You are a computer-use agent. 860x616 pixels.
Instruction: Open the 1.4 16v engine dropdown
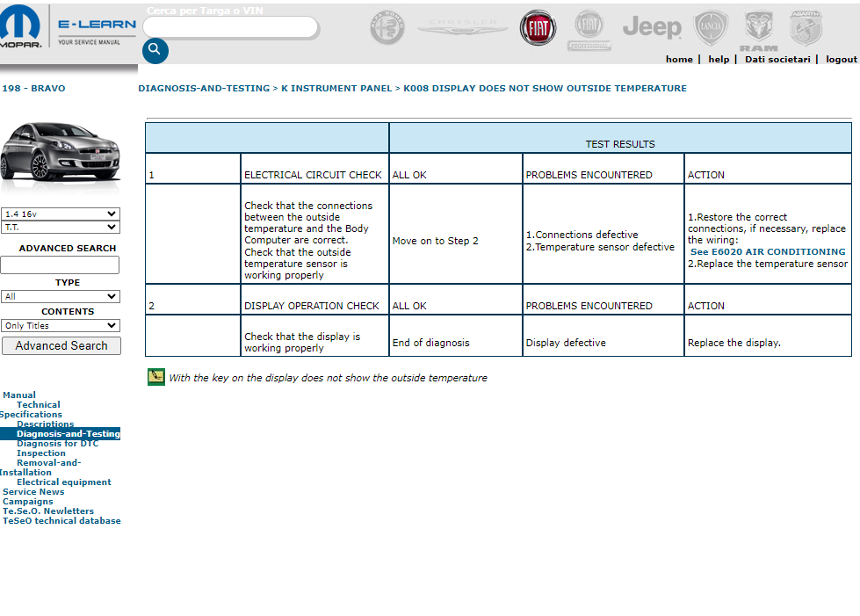(61, 214)
